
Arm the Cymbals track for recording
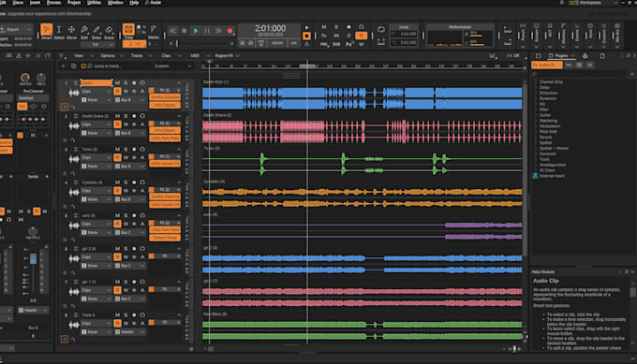[134, 182]
